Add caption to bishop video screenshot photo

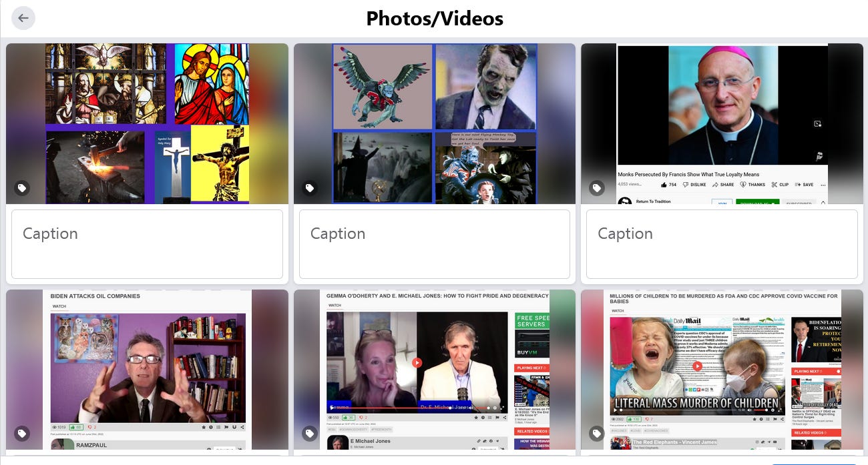tap(722, 244)
